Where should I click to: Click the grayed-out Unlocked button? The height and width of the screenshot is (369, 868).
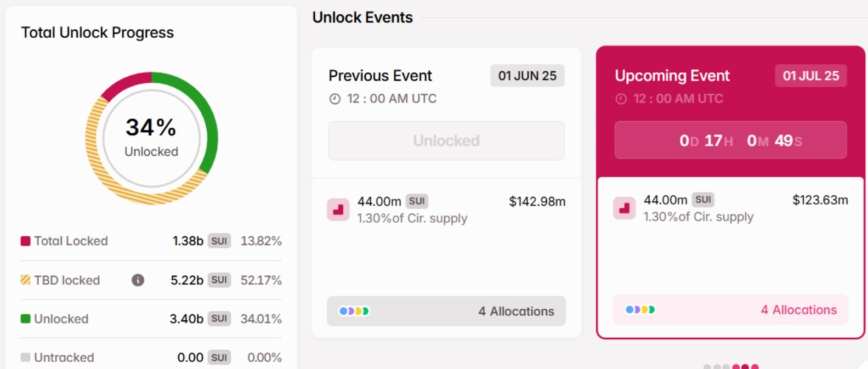click(446, 141)
